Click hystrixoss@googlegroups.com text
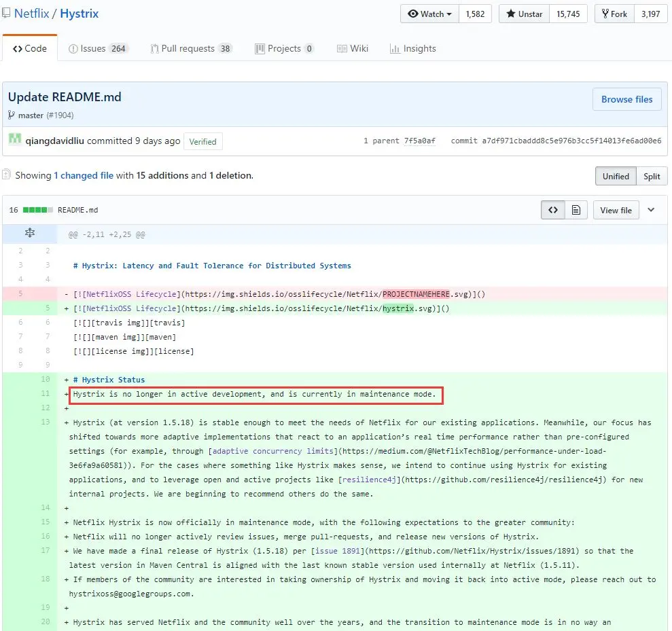672x631 pixels. pos(129,594)
